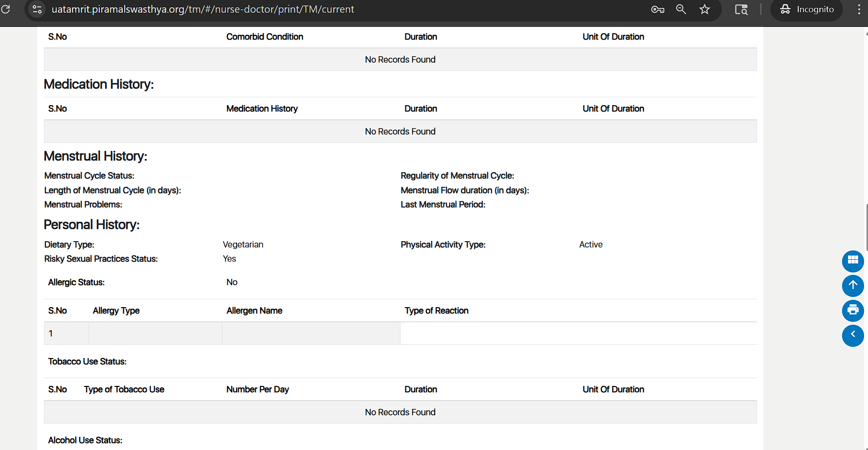Open the site information icon in the address bar

(37, 9)
